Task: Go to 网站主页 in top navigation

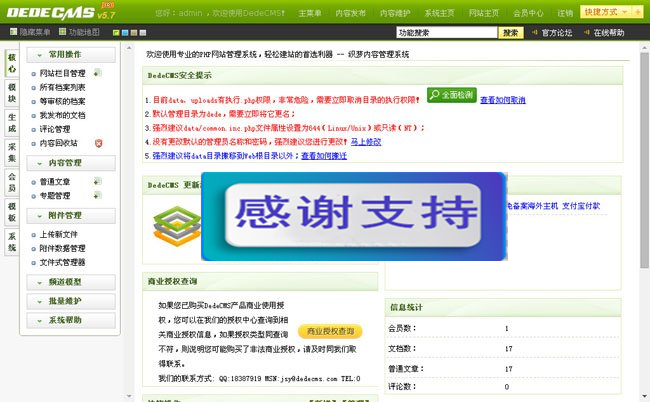Action: tap(484, 13)
